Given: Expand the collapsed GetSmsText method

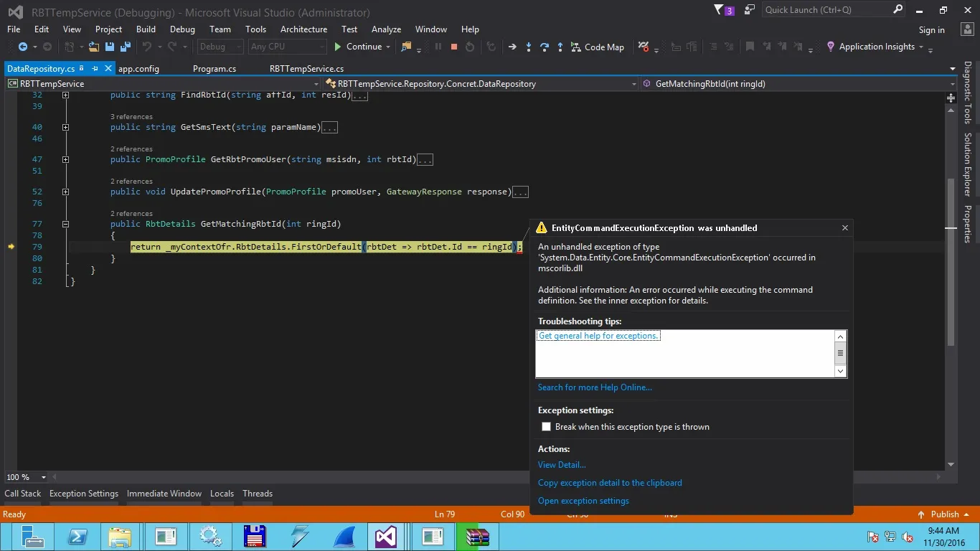Looking at the screenshot, I should point(65,127).
